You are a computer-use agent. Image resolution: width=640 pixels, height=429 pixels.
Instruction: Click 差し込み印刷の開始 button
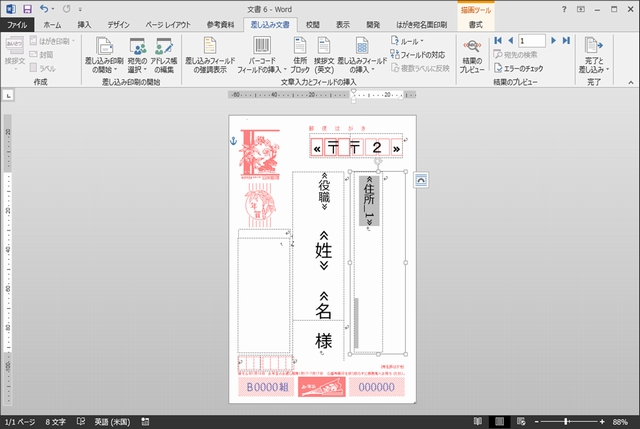click(104, 55)
